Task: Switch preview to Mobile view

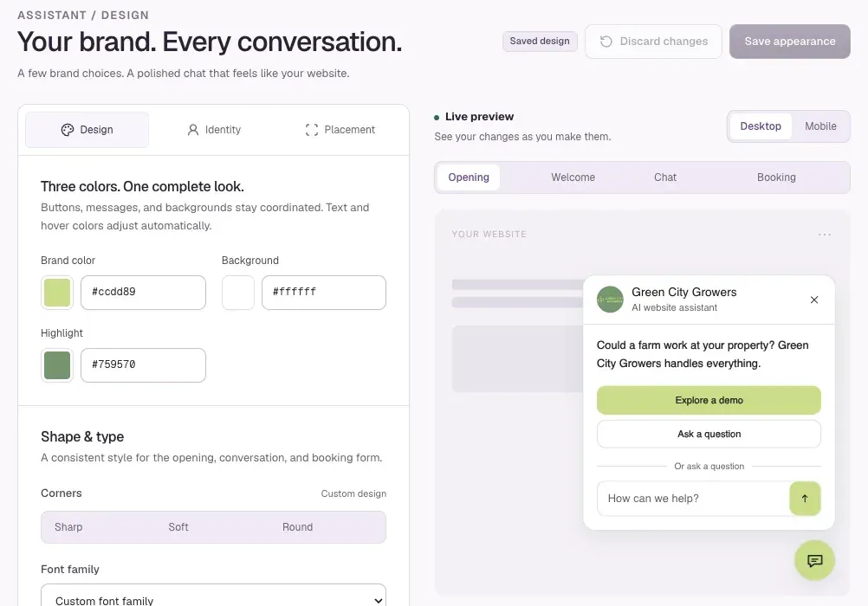Action: click(820, 126)
